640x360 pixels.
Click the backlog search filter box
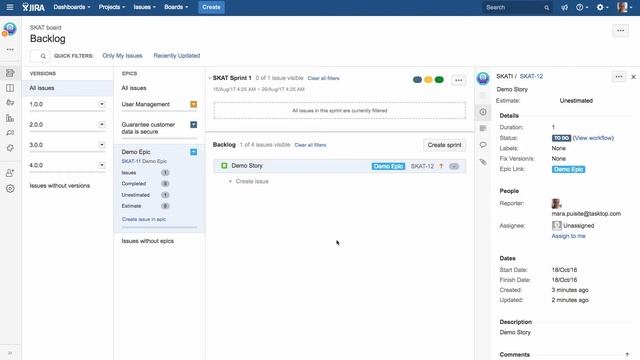click(x=40, y=56)
